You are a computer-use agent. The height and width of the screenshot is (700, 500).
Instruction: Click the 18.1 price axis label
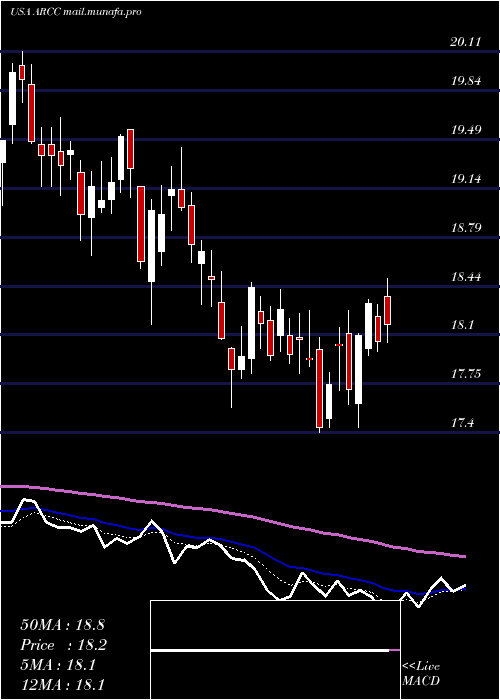tap(462, 325)
